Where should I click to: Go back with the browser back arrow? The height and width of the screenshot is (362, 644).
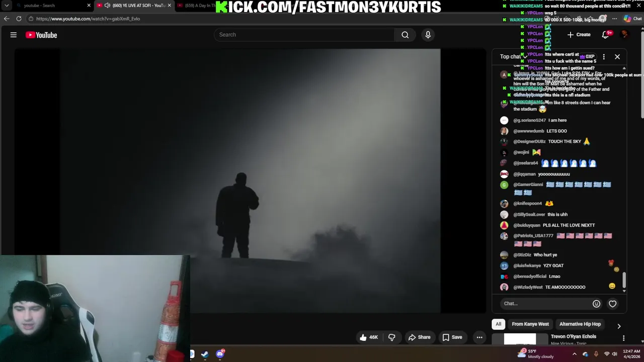click(7, 19)
